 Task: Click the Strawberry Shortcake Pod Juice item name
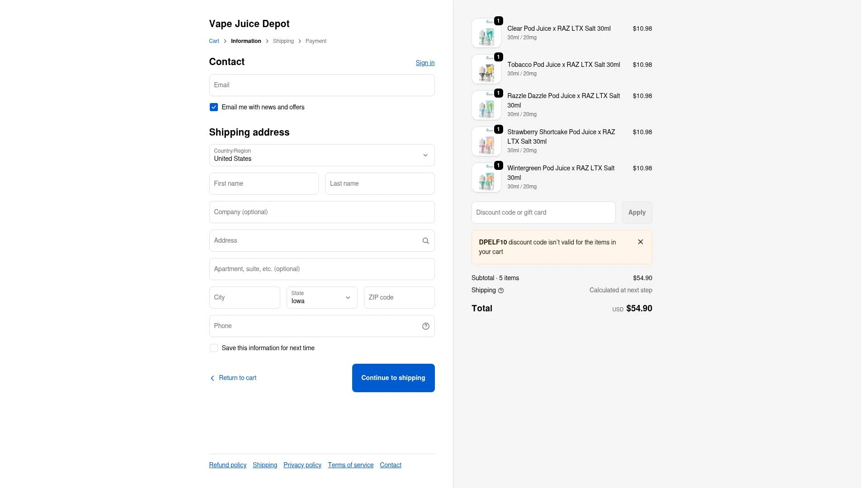click(561, 136)
